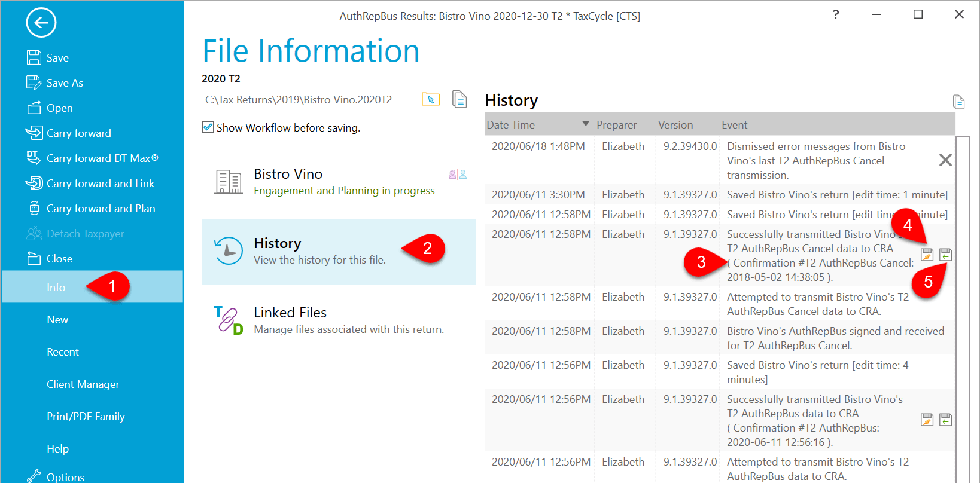The height and width of the screenshot is (483, 980).
Task: Click '2020-06-11 12:56:16 ).' confirmation text
Action: [x=780, y=442]
